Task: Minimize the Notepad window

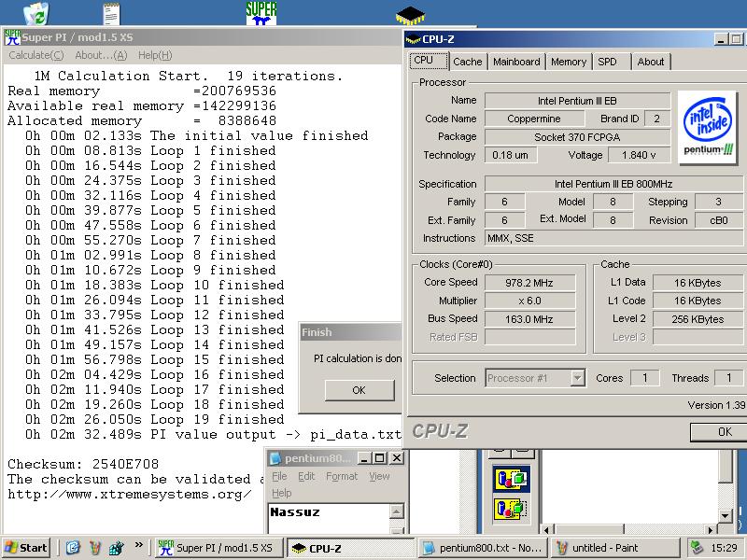Action: coord(364,458)
